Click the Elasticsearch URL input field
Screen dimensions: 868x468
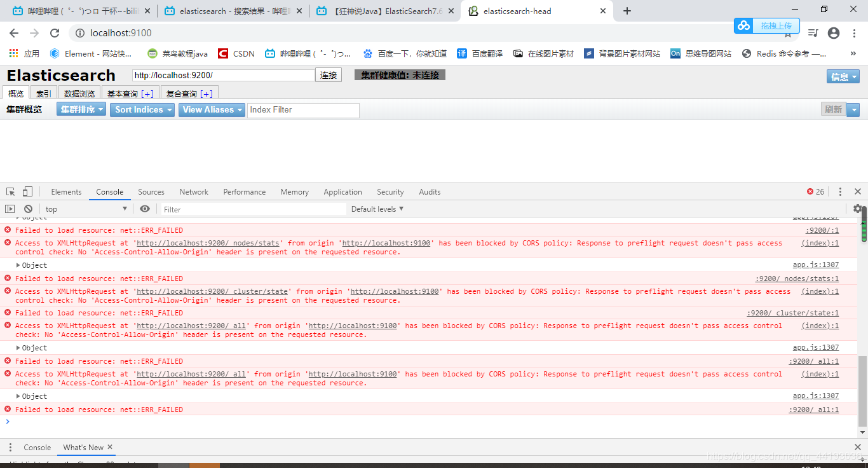point(224,75)
